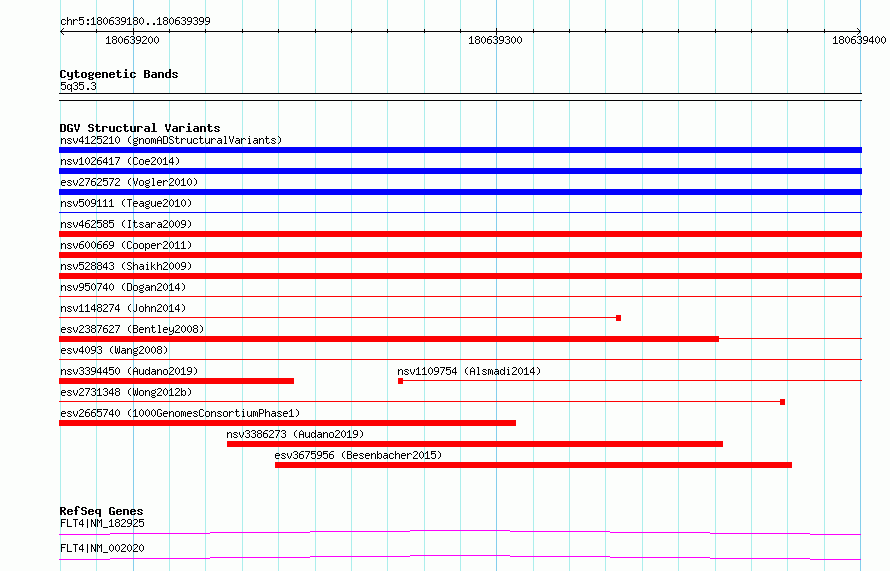
Task: Click the left arrow end of the ruler
Action: (x=62, y=31)
